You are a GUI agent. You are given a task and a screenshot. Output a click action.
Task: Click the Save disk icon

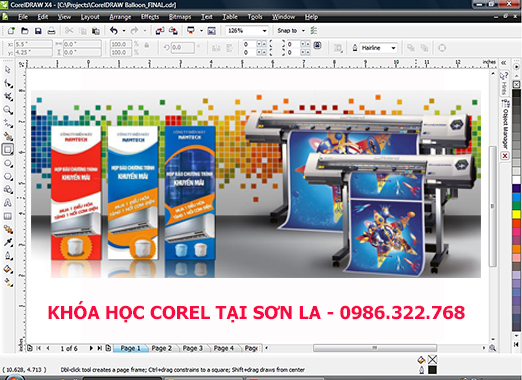pos(38,31)
